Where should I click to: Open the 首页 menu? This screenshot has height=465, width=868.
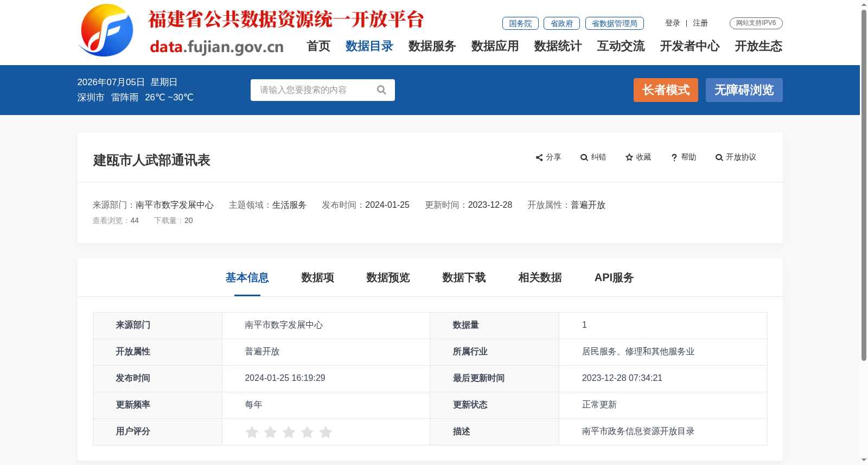click(x=318, y=46)
